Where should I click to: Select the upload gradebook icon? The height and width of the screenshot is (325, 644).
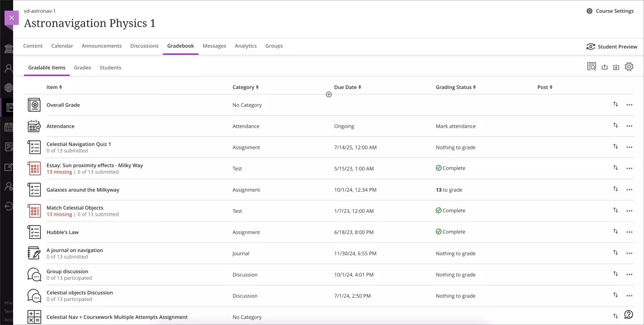point(604,66)
